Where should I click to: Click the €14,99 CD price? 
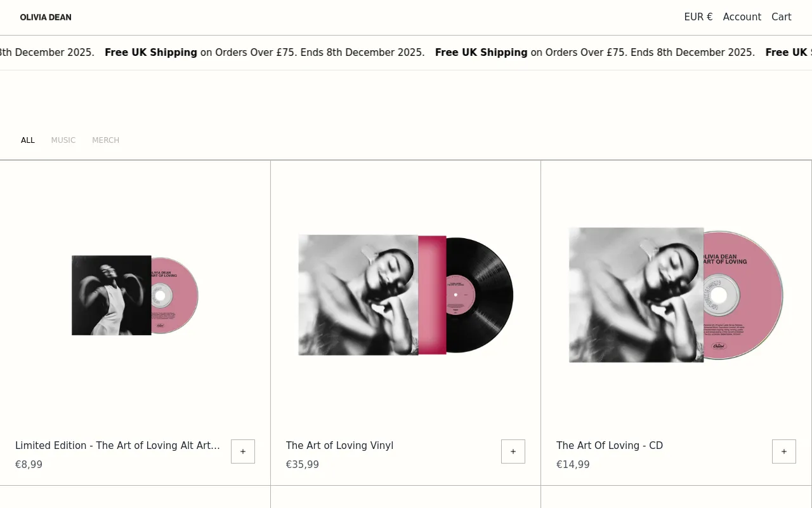(x=573, y=465)
